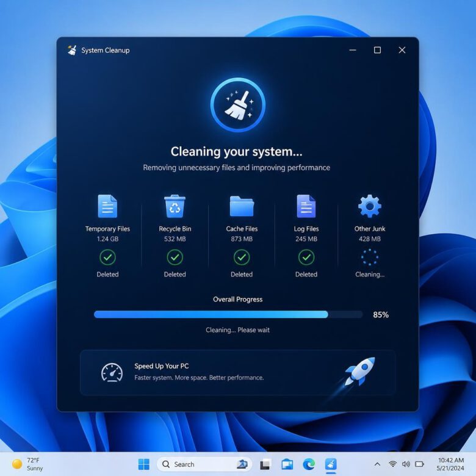
Task: Click the 'Other Junk' label
Action: 369,229
